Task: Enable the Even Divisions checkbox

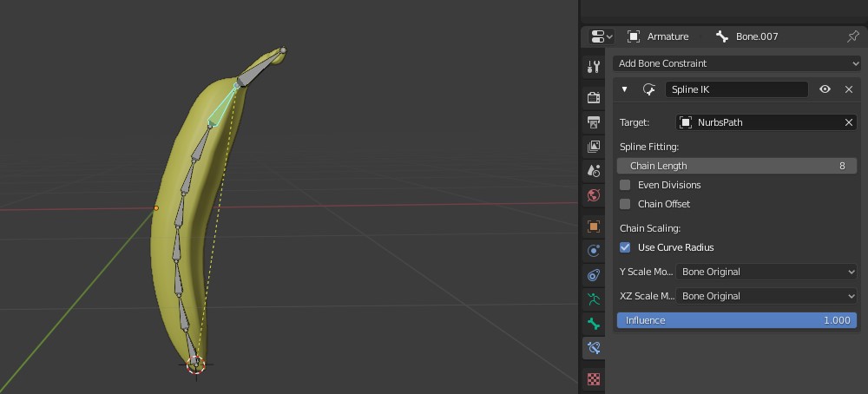Action: coord(625,185)
